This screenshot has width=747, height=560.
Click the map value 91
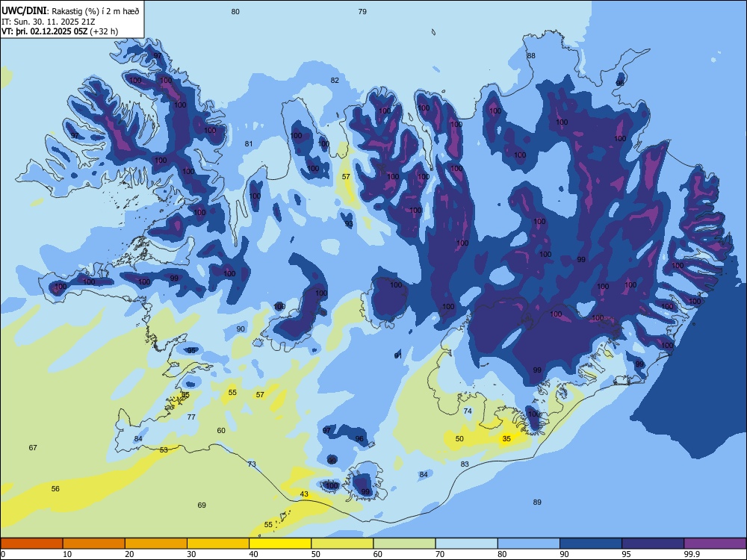[398, 355]
